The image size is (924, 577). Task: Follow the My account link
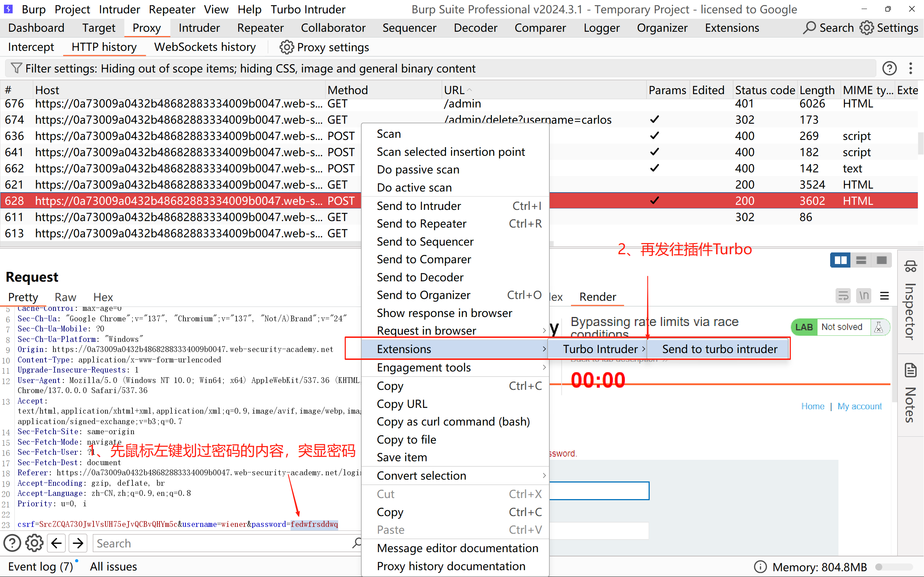[x=859, y=406]
